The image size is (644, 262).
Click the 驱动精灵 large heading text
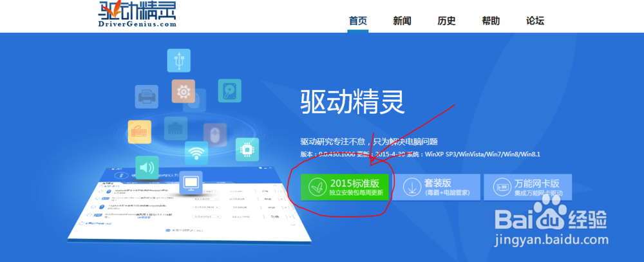tap(352, 101)
